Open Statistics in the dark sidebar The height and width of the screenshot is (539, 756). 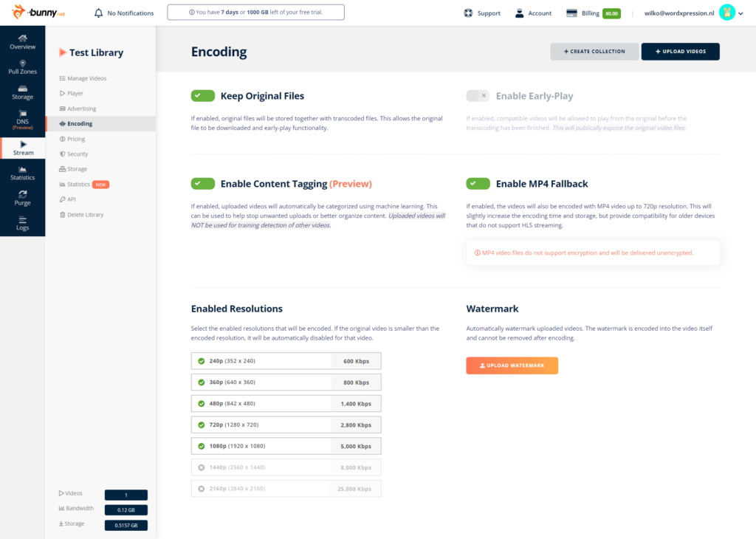pyautogui.click(x=23, y=173)
